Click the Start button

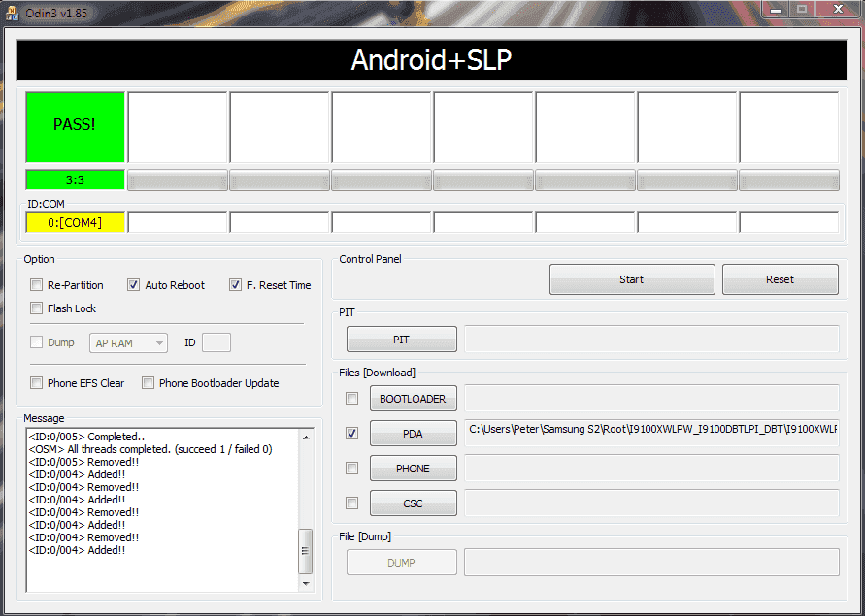pyautogui.click(x=632, y=279)
